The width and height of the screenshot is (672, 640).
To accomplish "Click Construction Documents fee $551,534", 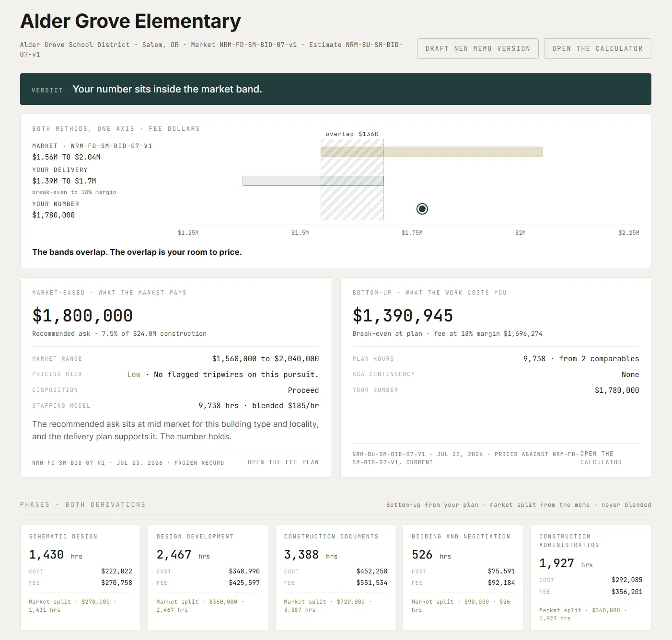I will 371,583.
